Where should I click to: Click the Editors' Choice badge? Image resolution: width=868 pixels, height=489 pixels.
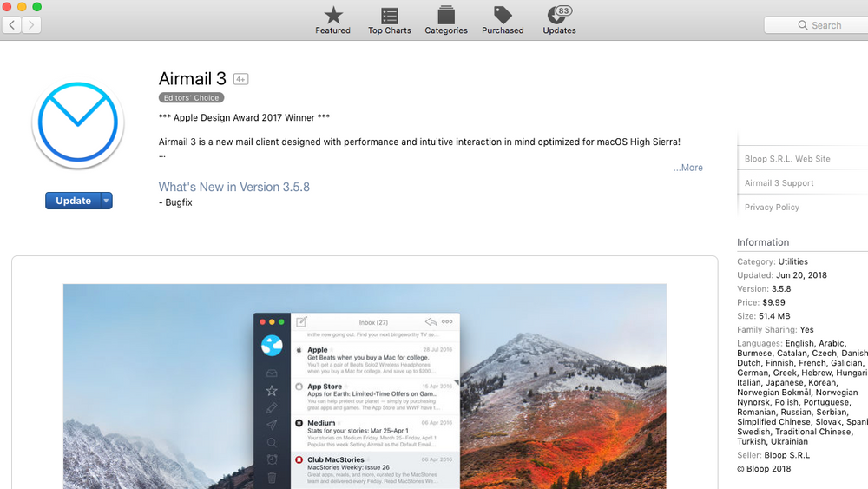click(192, 97)
